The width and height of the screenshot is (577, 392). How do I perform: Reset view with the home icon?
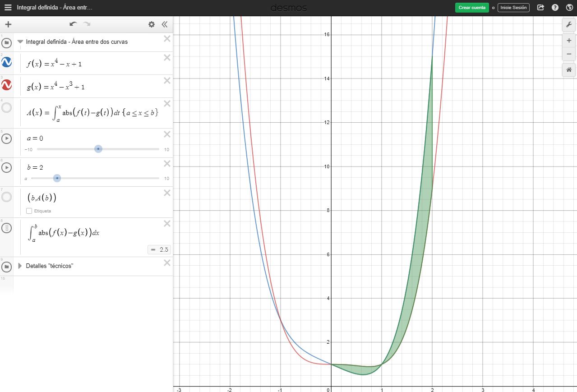[569, 70]
